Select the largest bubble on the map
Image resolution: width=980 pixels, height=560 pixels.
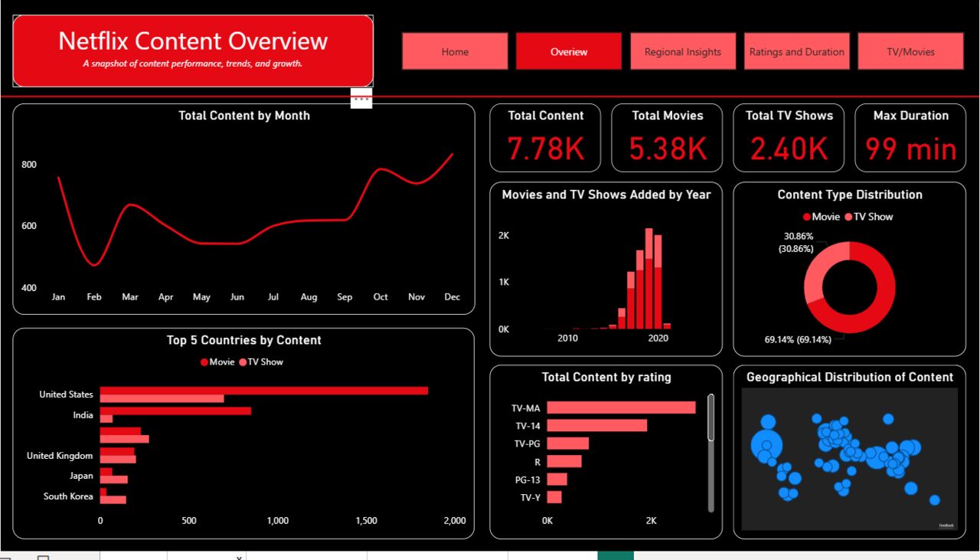tap(765, 444)
